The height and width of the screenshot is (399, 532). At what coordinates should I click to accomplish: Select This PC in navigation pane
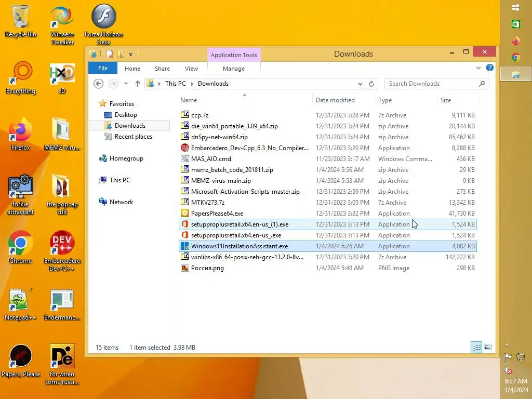(x=120, y=180)
